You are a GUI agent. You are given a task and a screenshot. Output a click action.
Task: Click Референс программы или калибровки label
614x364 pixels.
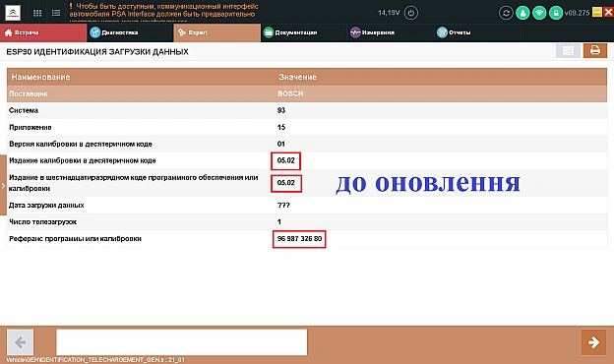(x=75, y=239)
